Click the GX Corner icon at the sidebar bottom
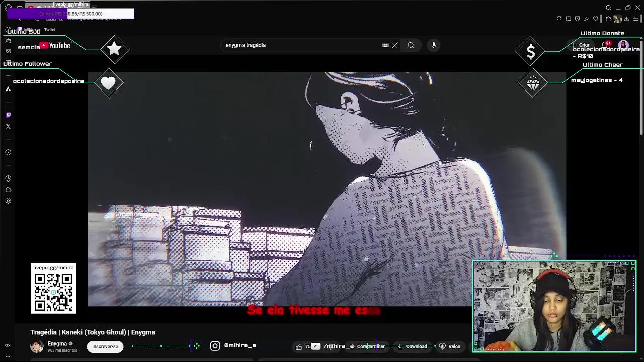Image resolution: width=644 pixels, height=362 pixels. (x=8, y=345)
